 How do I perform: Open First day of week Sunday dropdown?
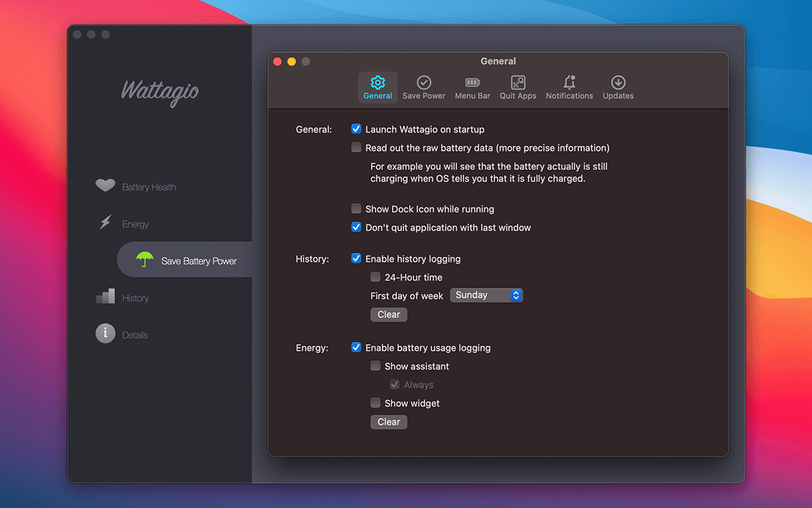487,295
